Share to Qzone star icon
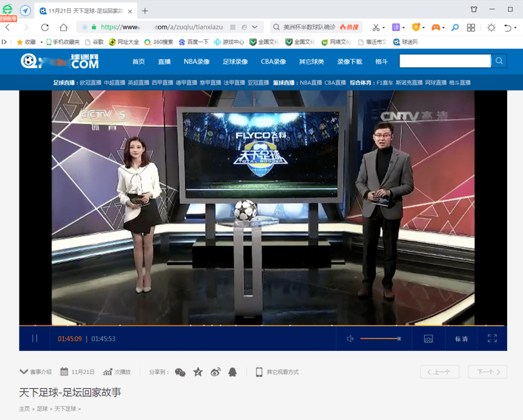The height and width of the screenshot is (420, 523). click(198, 372)
